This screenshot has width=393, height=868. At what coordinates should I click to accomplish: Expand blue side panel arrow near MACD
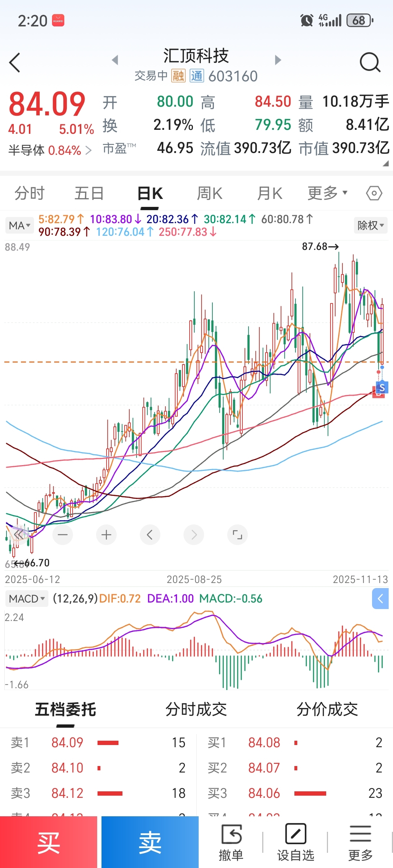[x=380, y=599]
